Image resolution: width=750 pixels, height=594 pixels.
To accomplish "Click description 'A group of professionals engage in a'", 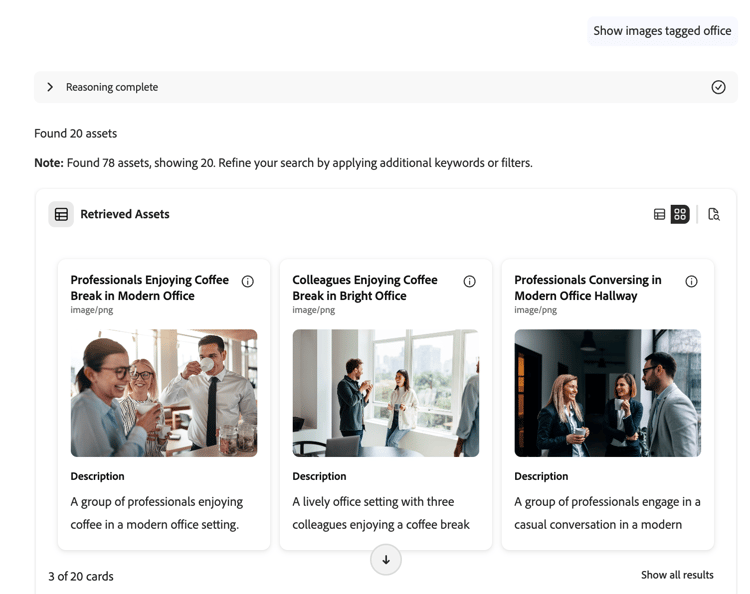I will [x=607, y=502].
